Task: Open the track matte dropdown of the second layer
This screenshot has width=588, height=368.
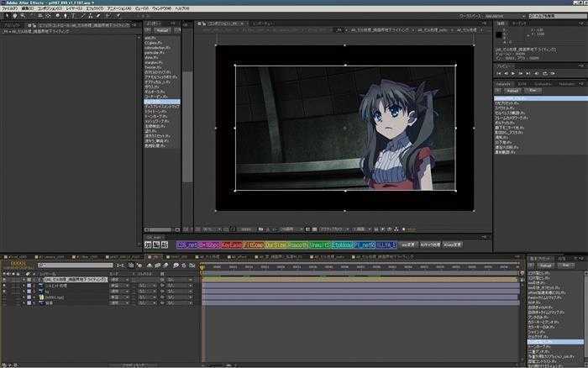Action: [x=147, y=286]
